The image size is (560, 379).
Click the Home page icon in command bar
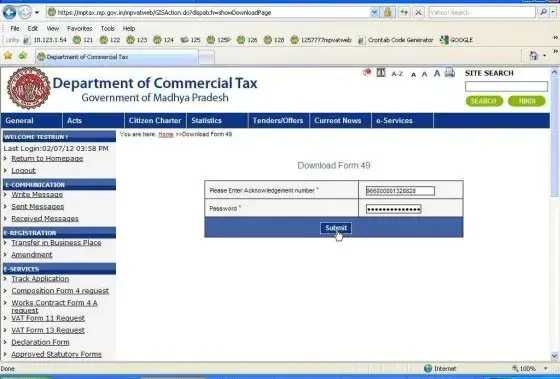point(534,56)
